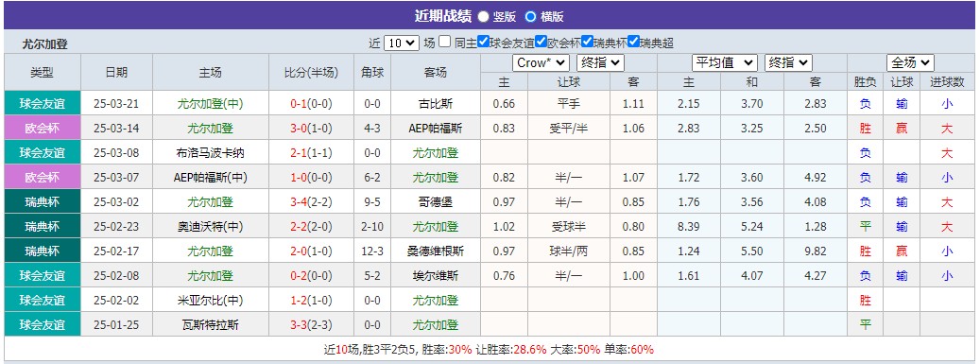The image size is (980, 364).
Task: Click 欧会杯 tag in the 25-03-14 row
Action: pyautogui.click(x=43, y=129)
